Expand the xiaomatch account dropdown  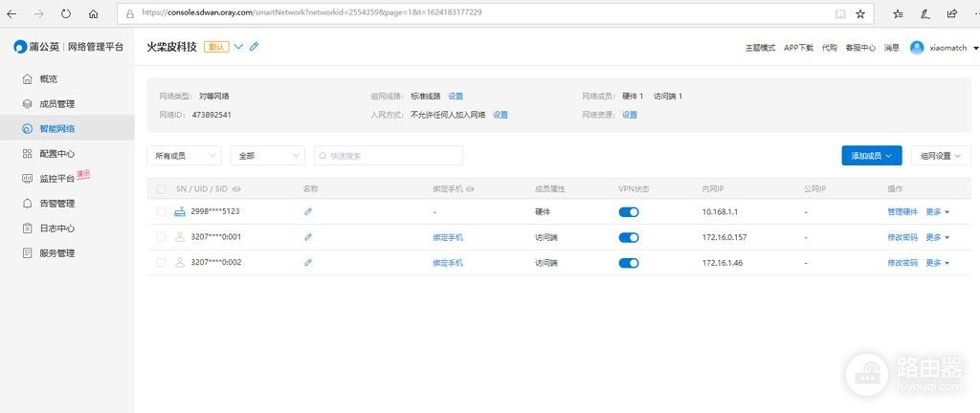point(975,48)
